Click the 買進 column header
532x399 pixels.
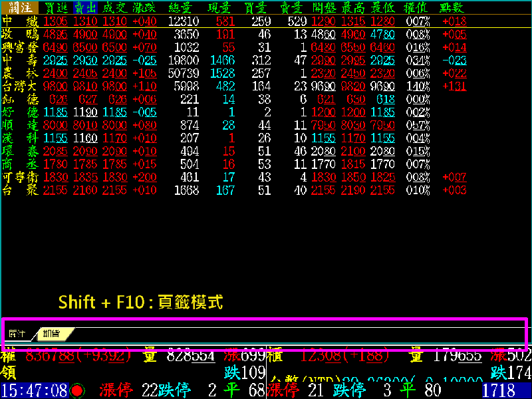pos(55,8)
